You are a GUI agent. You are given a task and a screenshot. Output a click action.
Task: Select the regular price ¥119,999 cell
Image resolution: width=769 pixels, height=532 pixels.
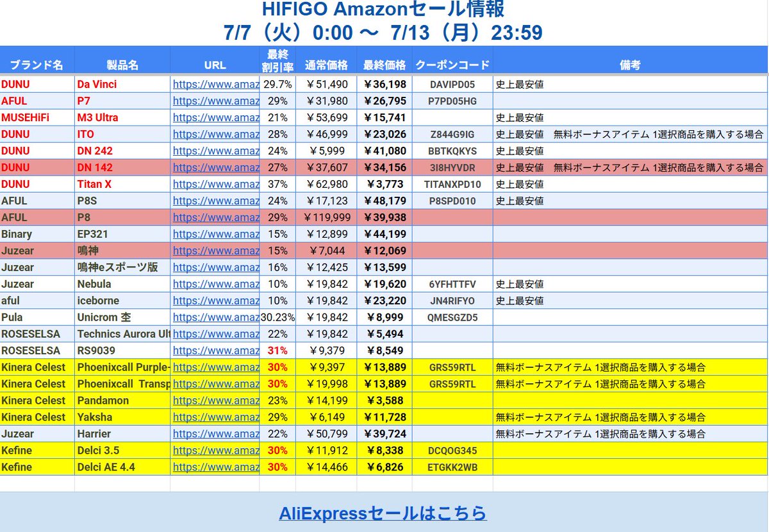tap(326, 217)
